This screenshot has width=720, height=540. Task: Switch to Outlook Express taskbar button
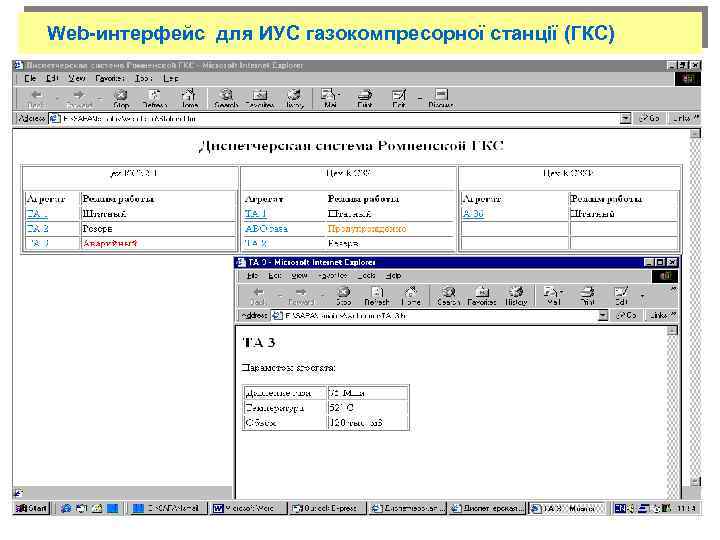tap(326, 508)
